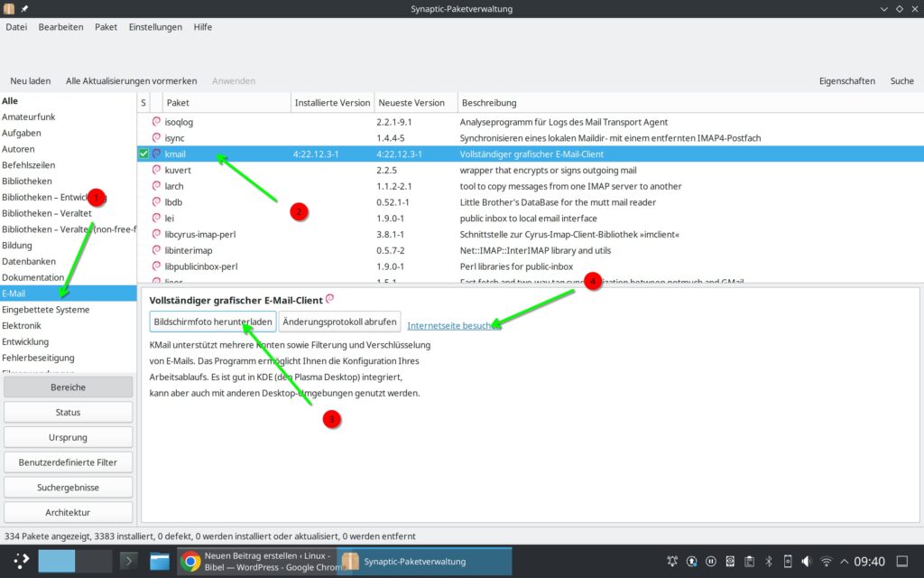Click the Debian swirl icon beside kmail
Screen dimensions: 924x578
tap(156, 154)
